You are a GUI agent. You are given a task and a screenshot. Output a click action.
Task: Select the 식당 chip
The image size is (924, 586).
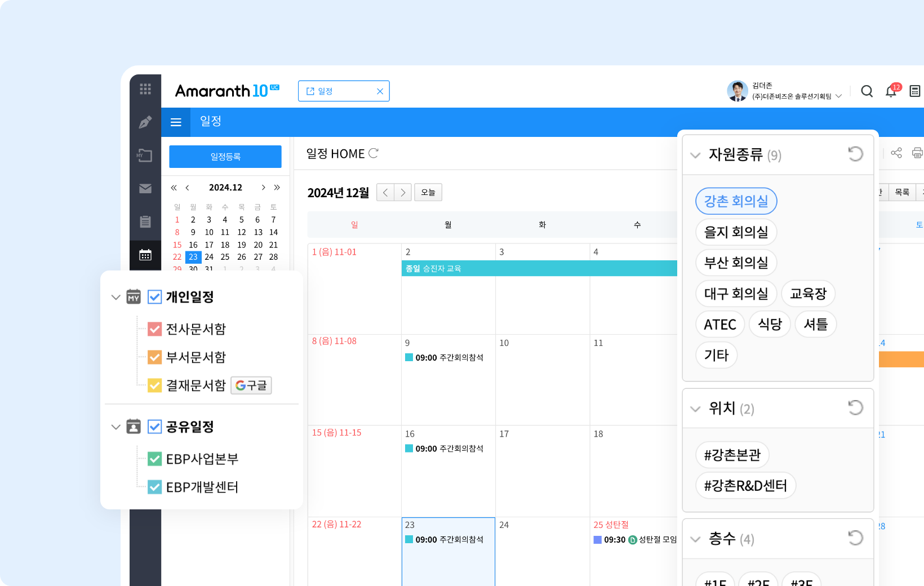pos(770,325)
